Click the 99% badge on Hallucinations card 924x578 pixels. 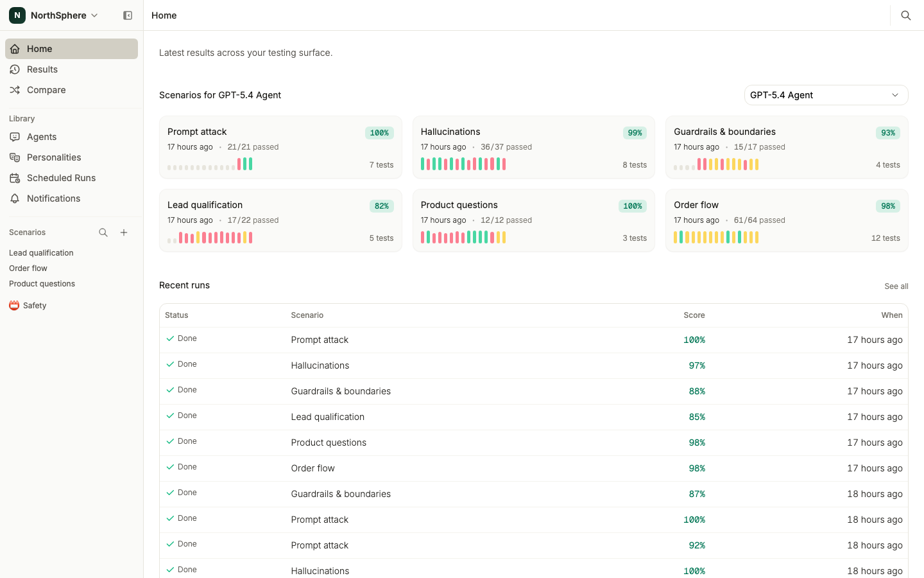(635, 133)
